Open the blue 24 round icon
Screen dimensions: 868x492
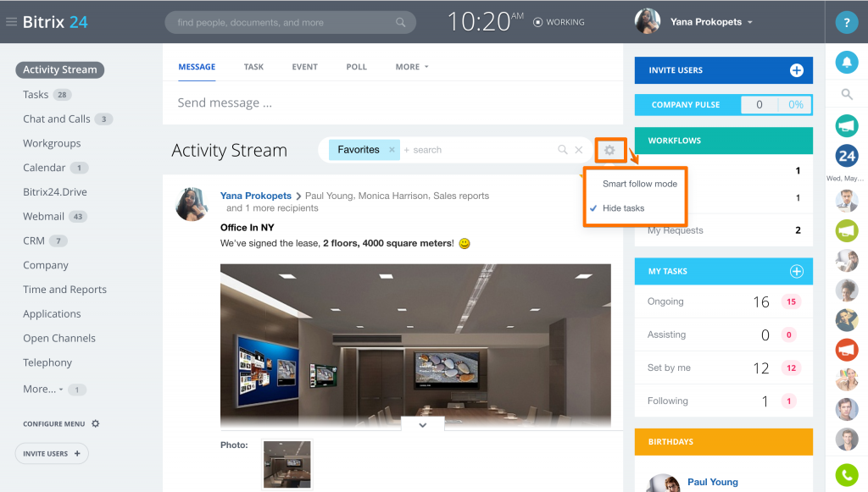pyautogui.click(x=847, y=157)
